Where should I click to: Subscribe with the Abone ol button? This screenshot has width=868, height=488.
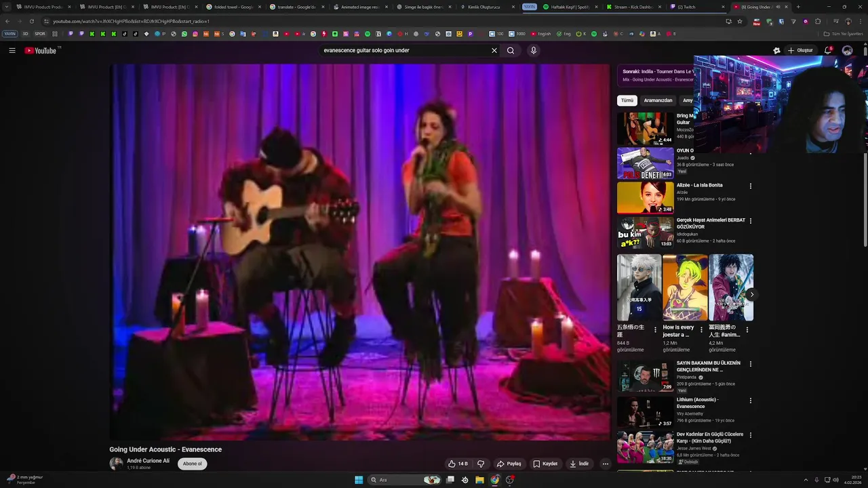tap(193, 464)
